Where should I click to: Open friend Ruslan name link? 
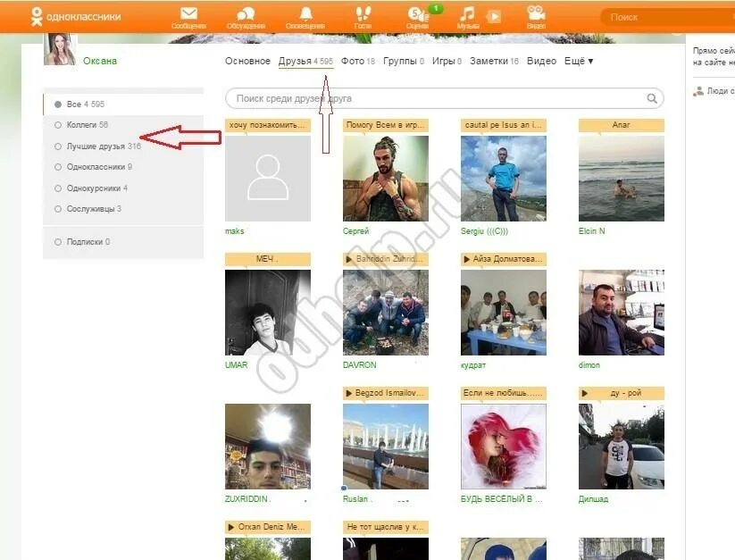coord(356,499)
